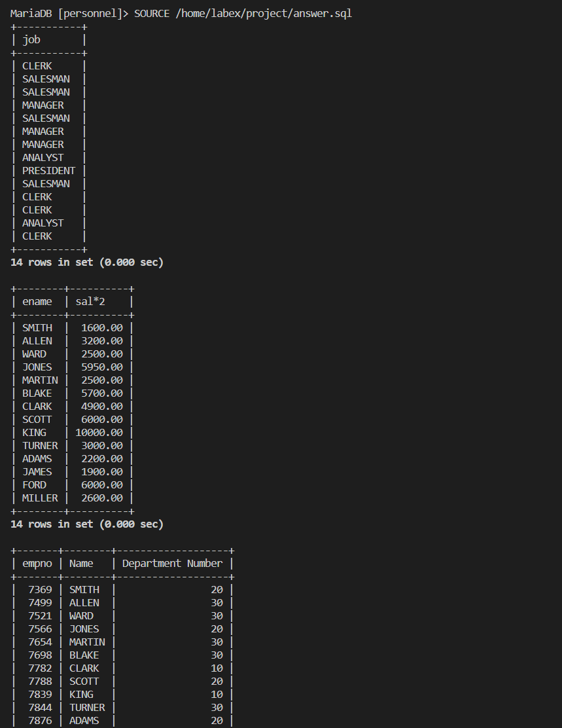Select the PRESIDENT row value
Screen dimensions: 562x728
[48, 170]
